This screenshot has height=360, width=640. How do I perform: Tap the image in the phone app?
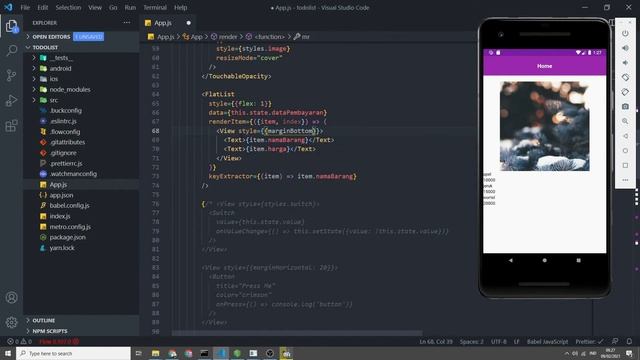pyautogui.click(x=544, y=126)
